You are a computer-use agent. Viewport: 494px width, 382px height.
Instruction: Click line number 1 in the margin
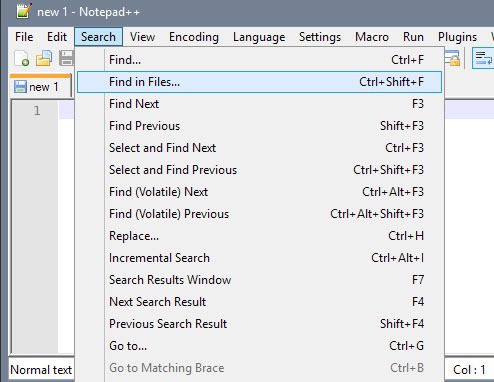click(37, 111)
